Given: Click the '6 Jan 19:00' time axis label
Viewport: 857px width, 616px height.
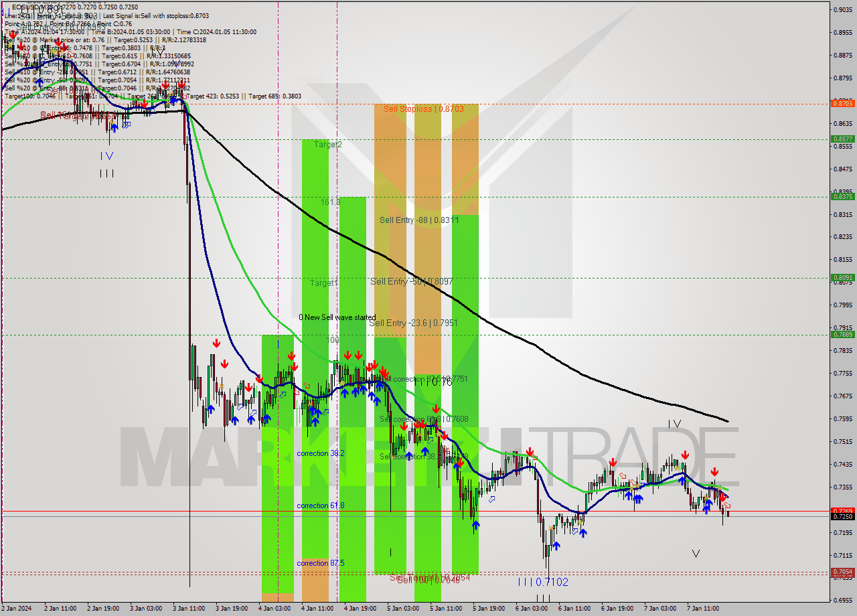Looking at the screenshot, I should tap(617, 609).
